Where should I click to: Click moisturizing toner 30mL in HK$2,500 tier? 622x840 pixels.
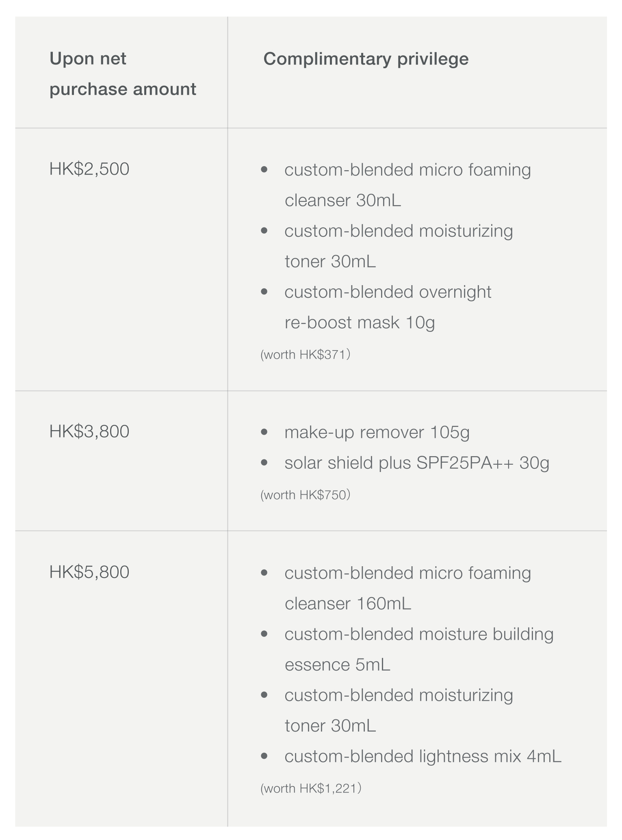click(398, 246)
